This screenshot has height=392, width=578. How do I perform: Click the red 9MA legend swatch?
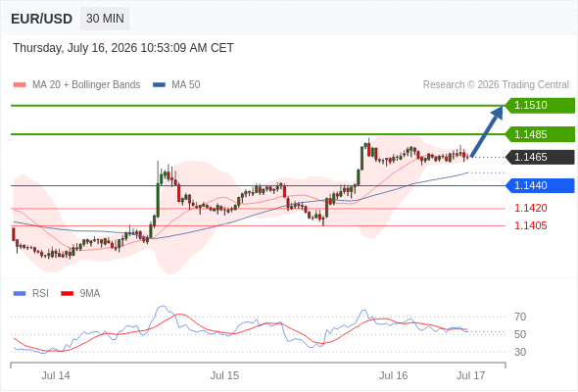pos(67,294)
